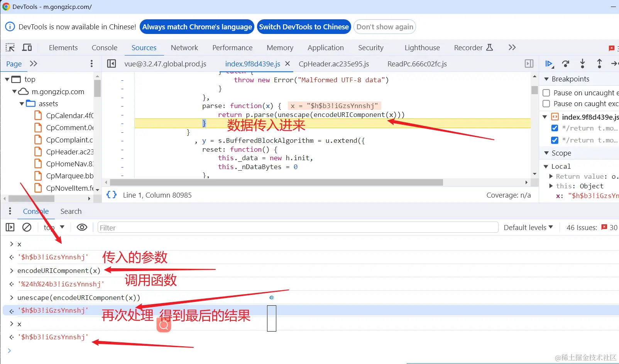Click the editor horizontal scrollbar
The image size is (619, 364).
point(276,182)
